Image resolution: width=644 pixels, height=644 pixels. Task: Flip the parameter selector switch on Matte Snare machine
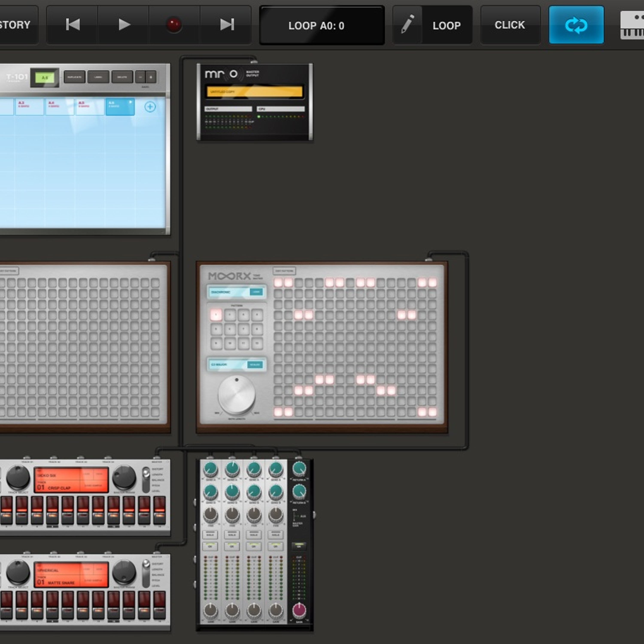pos(146,575)
